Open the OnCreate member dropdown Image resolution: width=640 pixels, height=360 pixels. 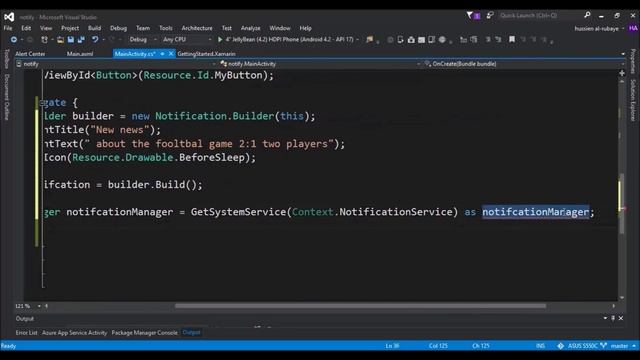click(524, 64)
